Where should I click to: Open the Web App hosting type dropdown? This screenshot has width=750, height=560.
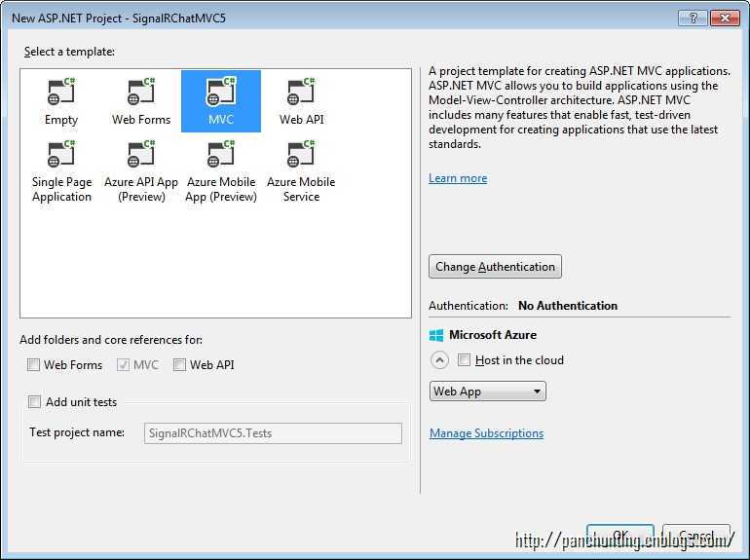[x=487, y=392]
